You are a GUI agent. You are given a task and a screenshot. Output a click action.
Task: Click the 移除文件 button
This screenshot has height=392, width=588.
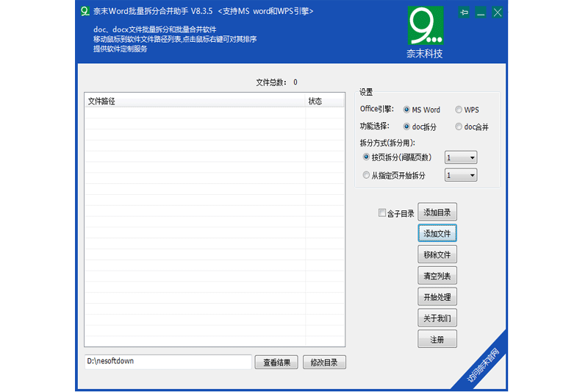click(x=437, y=254)
